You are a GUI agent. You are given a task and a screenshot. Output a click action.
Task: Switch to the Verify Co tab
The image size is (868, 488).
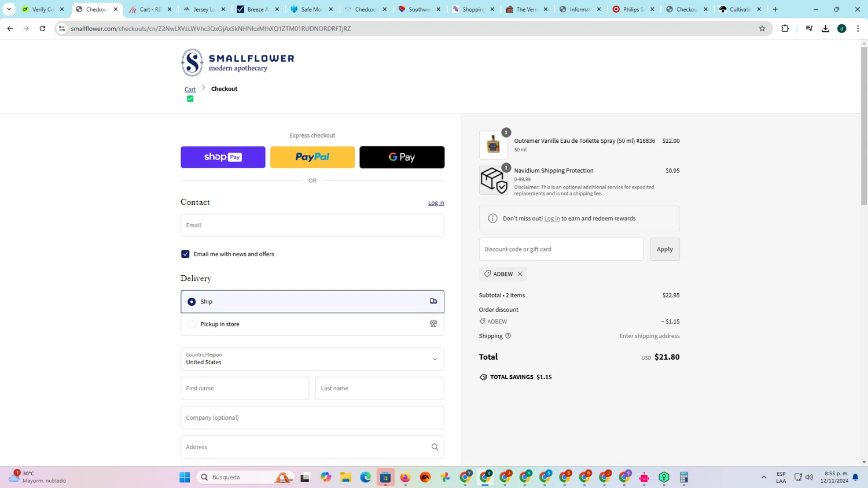pos(43,9)
